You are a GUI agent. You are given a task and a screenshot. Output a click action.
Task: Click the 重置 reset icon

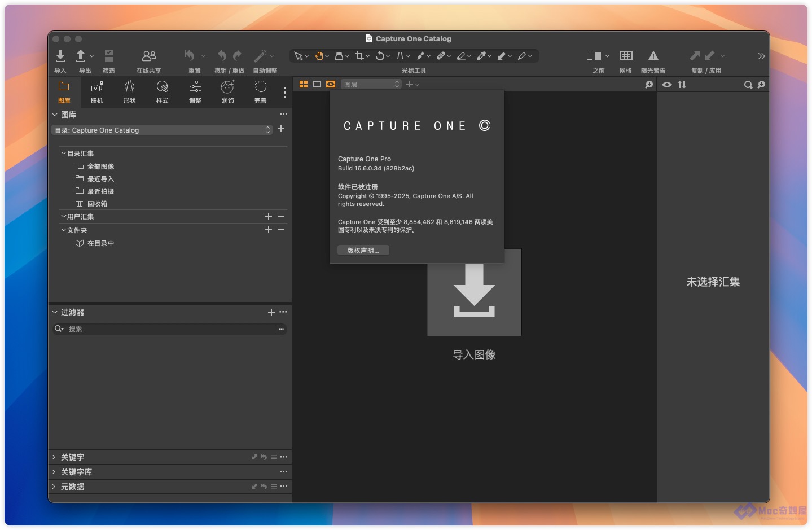[190, 55]
